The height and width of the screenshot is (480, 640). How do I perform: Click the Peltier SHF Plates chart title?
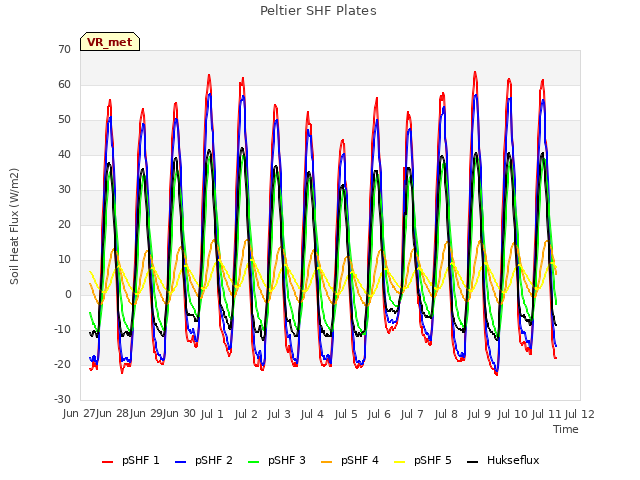318,11
